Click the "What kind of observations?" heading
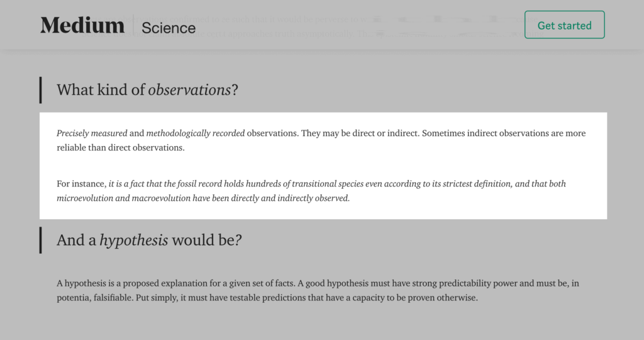This screenshot has height=340, width=644. [x=147, y=90]
